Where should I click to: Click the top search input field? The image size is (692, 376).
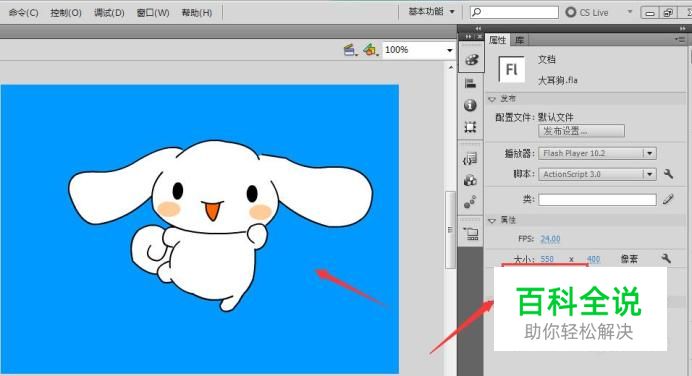click(514, 12)
